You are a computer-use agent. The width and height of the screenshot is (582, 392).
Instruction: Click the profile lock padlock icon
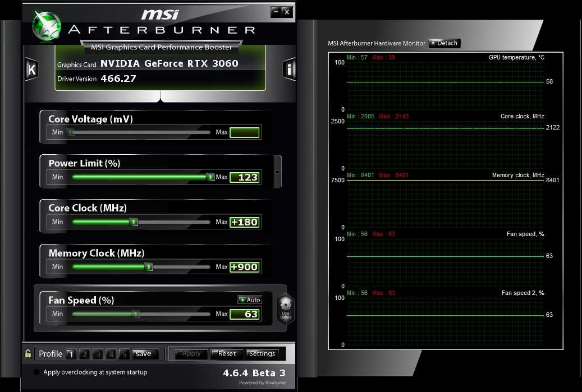pyautogui.click(x=28, y=354)
